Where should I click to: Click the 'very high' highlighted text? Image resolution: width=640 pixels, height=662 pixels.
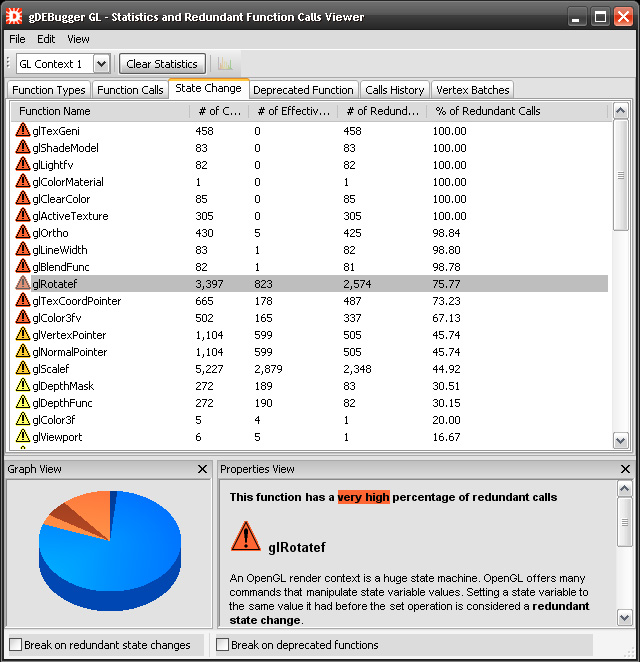tap(363, 497)
